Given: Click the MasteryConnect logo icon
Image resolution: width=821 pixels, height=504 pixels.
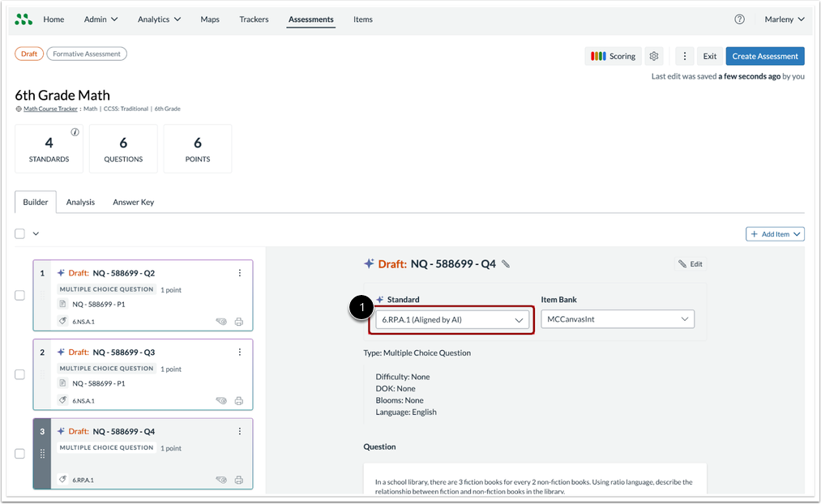Looking at the screenshot, I should [x=24, y=19].
